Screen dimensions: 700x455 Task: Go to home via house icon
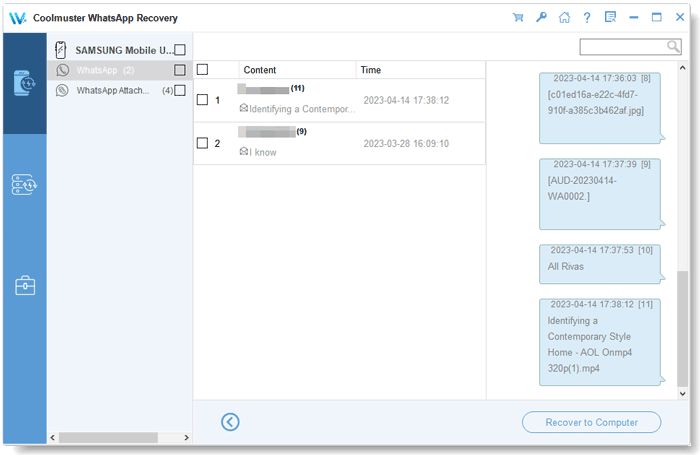point(564,17)
